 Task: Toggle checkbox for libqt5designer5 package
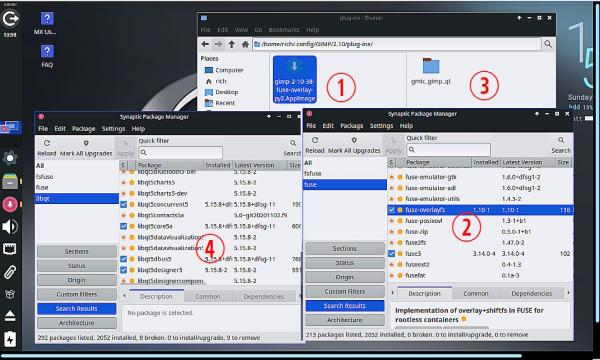pyautogui.click(x=124, y=270)
